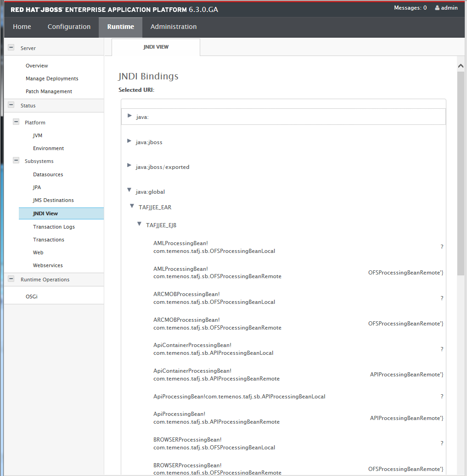Expand the java:jboss node

tap(129, 141)
